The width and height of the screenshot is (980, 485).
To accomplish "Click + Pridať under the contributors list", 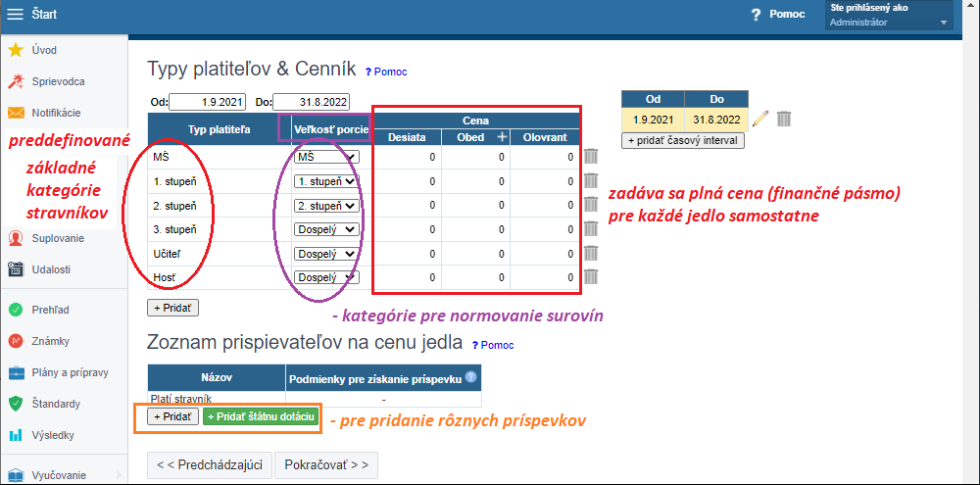I will (x=173, y=416).
